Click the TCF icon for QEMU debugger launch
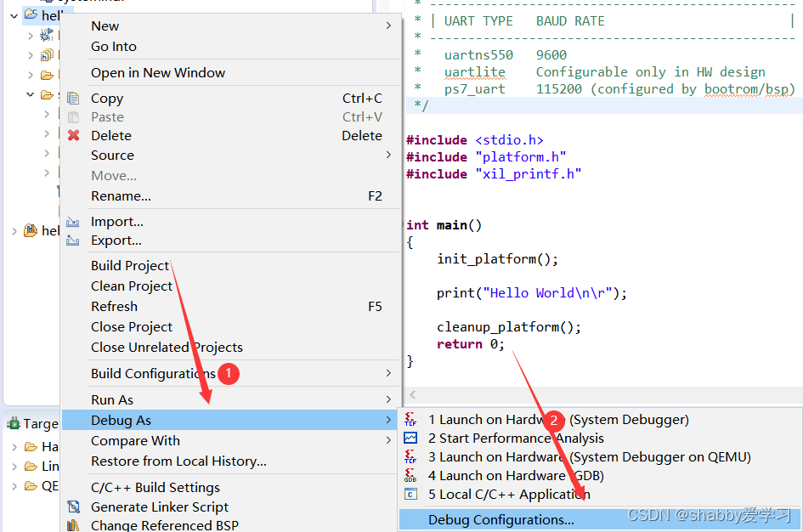This screenshot has height=532, width=803. tap(410, 456)
